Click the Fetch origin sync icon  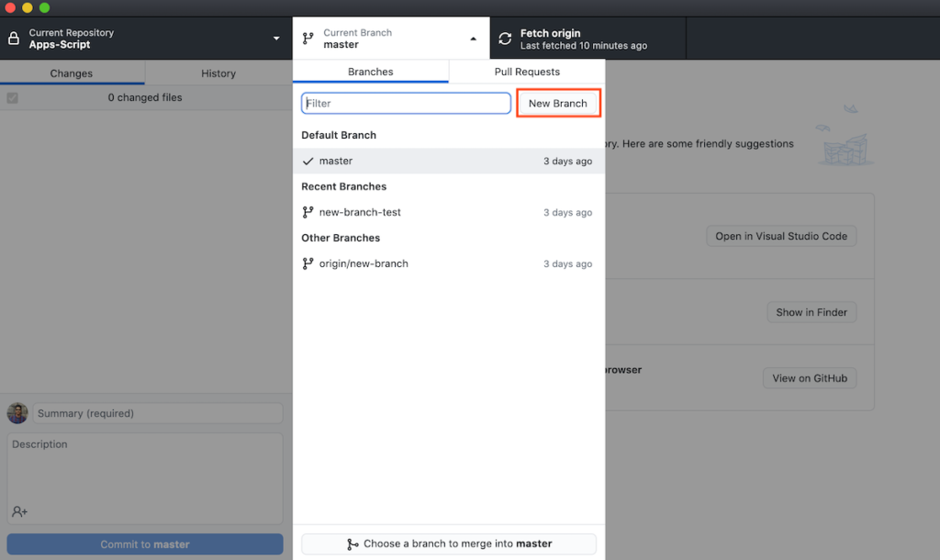pyautogui.click(x=505, y=39)
